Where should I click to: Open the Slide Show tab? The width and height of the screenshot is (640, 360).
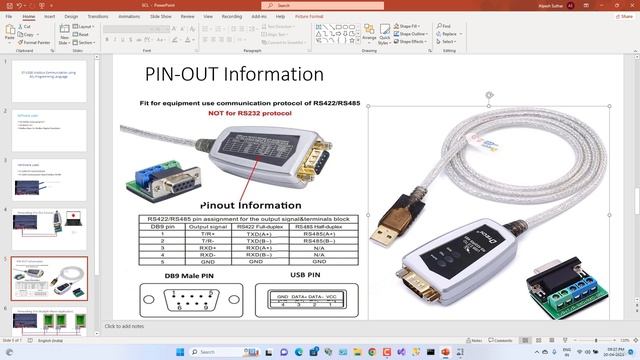161,17
